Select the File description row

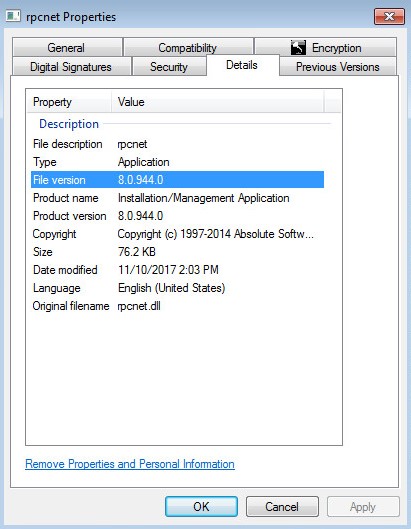tap(177, 144)
